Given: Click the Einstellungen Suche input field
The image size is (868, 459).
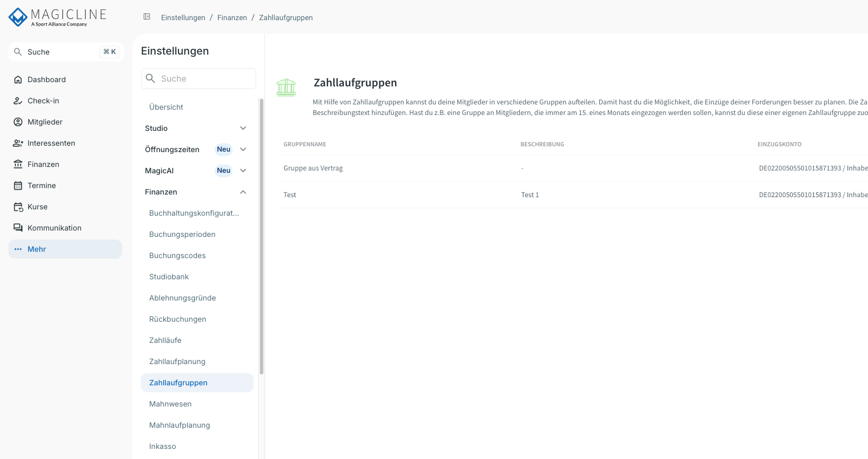Looking at the screenshot, I should [198, 78].
